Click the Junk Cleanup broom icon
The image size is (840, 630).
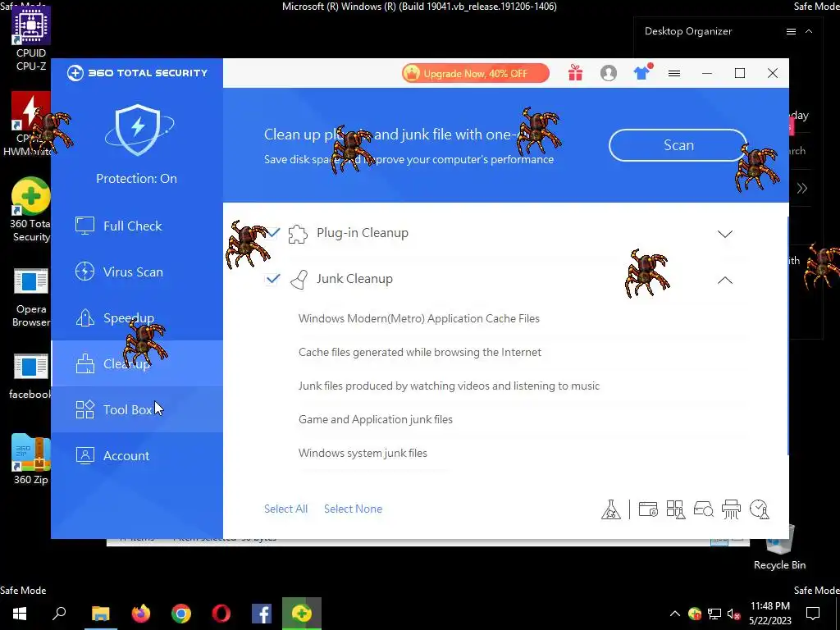point(299,280)
